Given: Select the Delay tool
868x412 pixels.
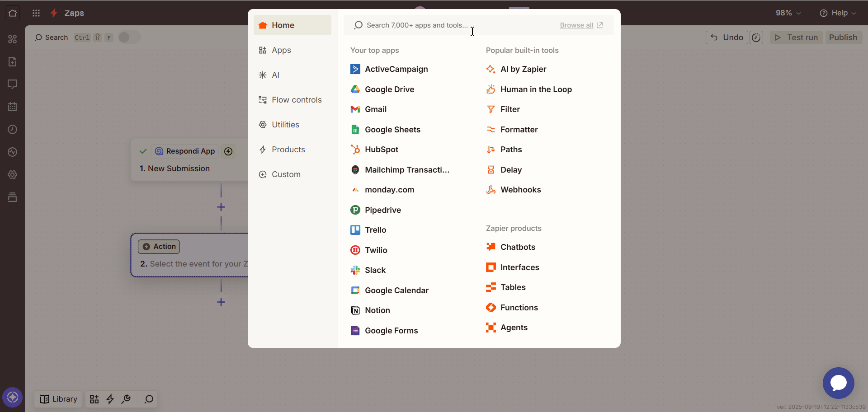Looking at the screenshot, I should point(504,170).
